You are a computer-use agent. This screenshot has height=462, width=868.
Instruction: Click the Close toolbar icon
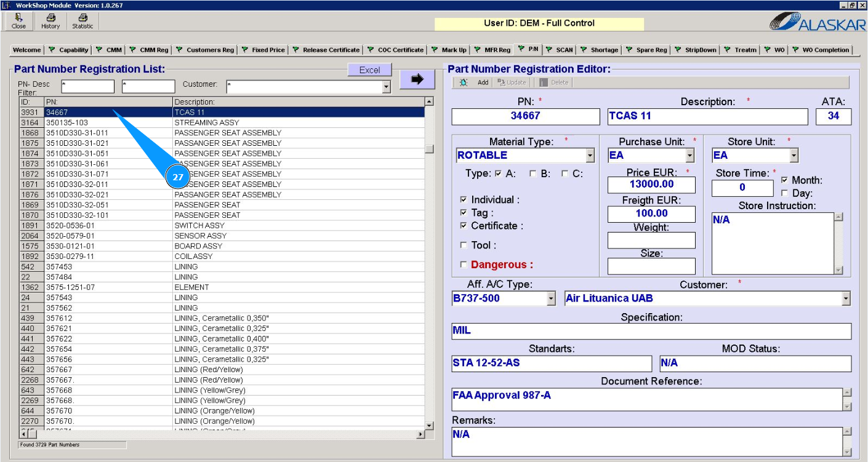[19, 22]
